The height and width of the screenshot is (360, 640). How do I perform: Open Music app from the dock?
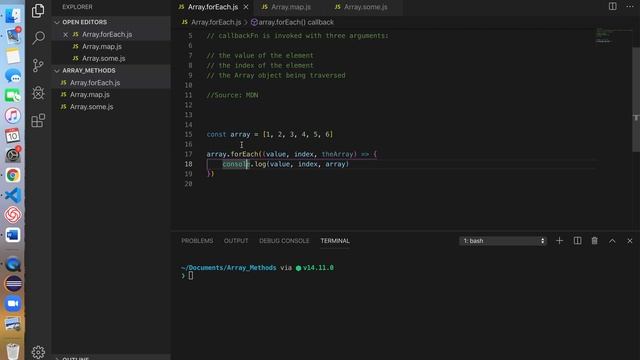[x=13, y=116]
